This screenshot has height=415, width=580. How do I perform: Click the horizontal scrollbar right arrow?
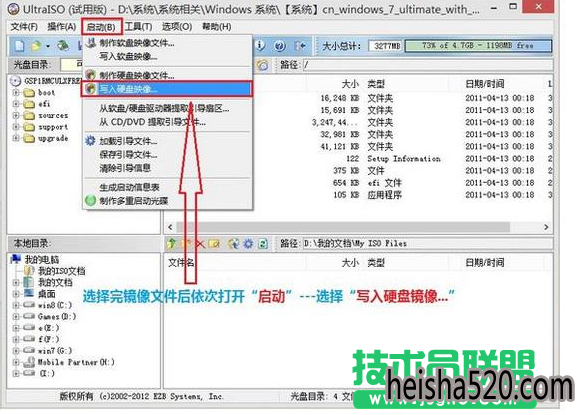(x=546, y=227)
